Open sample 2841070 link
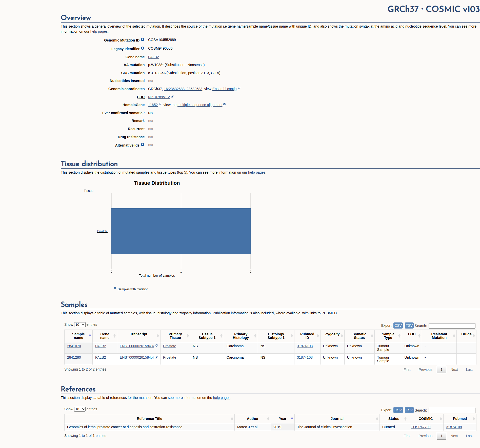 (74, 346)
